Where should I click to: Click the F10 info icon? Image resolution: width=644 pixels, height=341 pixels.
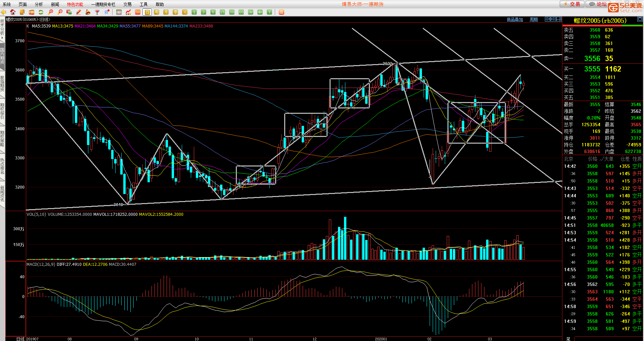(x=32, y=12)
